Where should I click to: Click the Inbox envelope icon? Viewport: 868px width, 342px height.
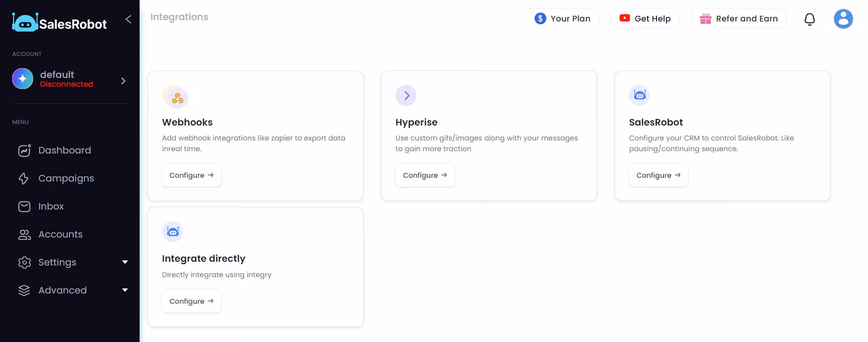tap(24, 206)
